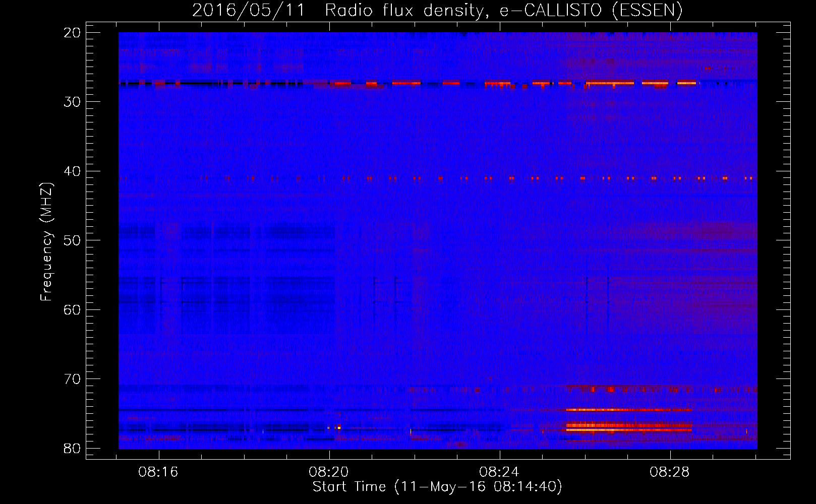
Task: Select the 'Frequency (MHZ)' axis label
Action: 46,242
